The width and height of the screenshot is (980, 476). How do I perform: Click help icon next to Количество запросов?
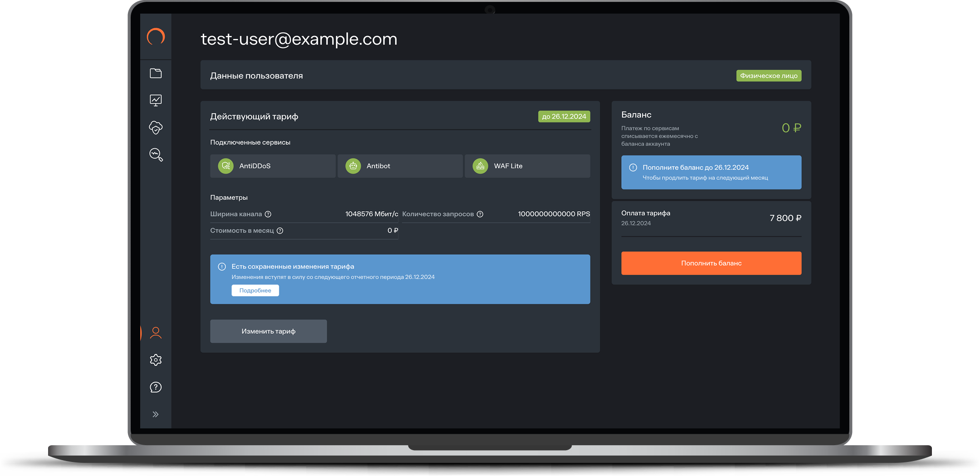coord(480,214)
